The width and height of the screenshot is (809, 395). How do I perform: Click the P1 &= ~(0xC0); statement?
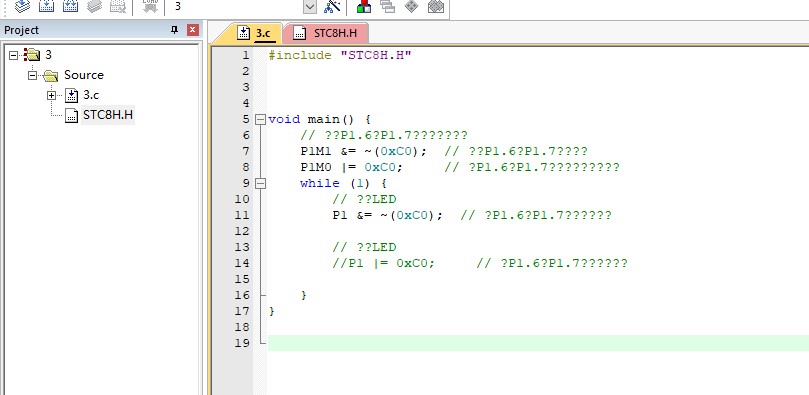pyautogui.click(x=387, y=216)
